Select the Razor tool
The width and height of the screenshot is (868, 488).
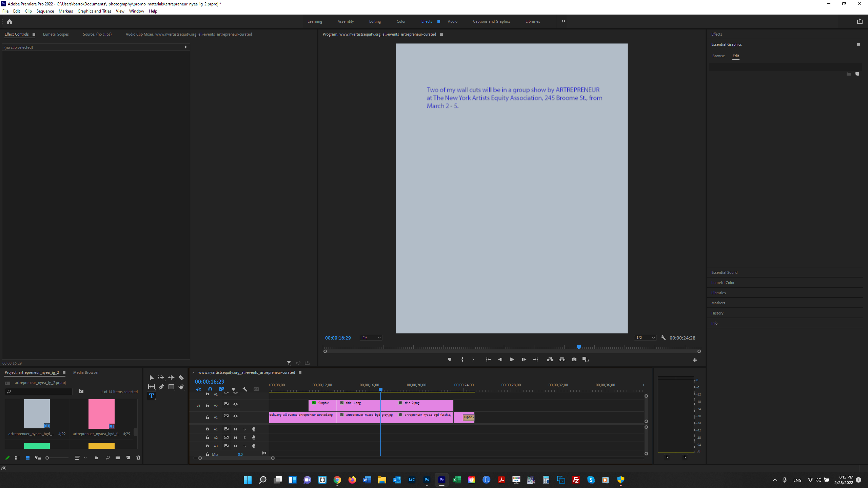pos(181,377)
